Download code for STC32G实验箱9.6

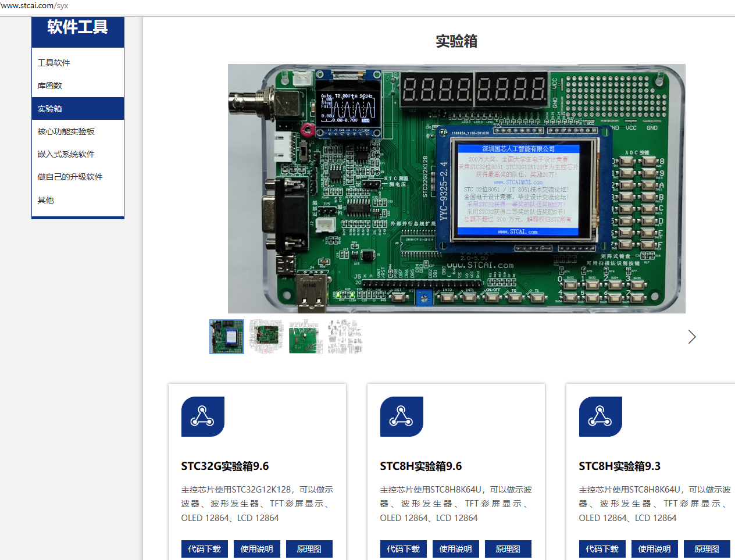[x=205, y=549]
